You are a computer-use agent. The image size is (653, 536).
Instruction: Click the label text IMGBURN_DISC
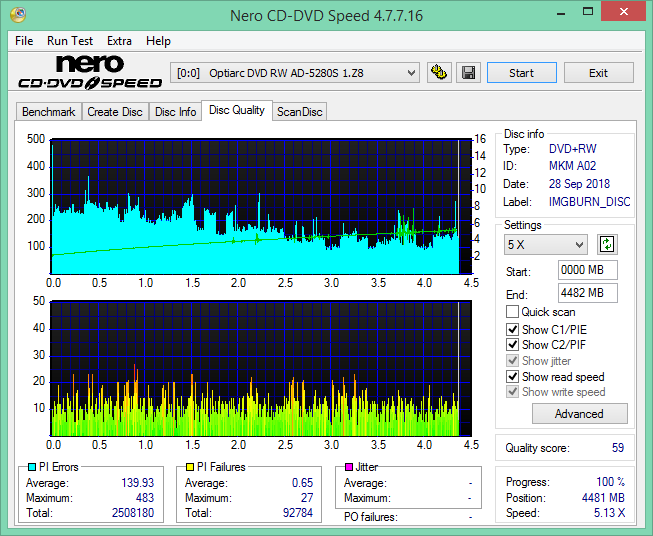[589, 202]
